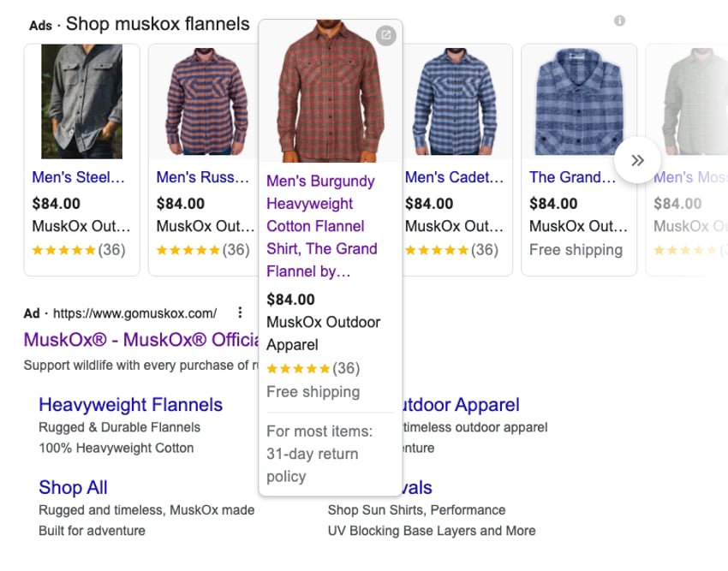
Task: Click the open-in-new-window icon on the burgundy shirt
Action: (385, 35)
